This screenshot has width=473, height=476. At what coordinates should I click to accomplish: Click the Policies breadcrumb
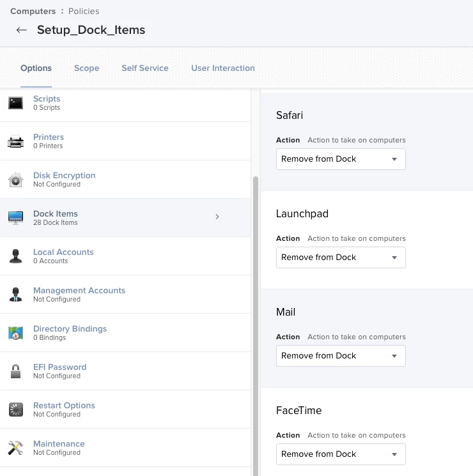coord(84,12)
